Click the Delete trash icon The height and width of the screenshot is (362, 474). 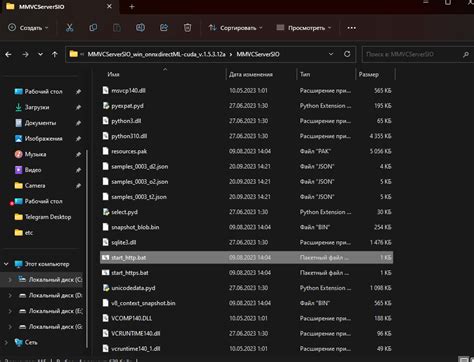[187, 28]
